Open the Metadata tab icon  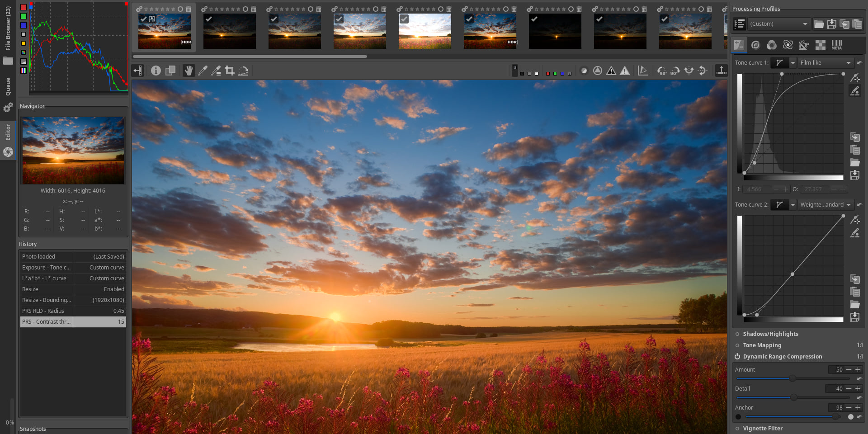click(836, 45)
